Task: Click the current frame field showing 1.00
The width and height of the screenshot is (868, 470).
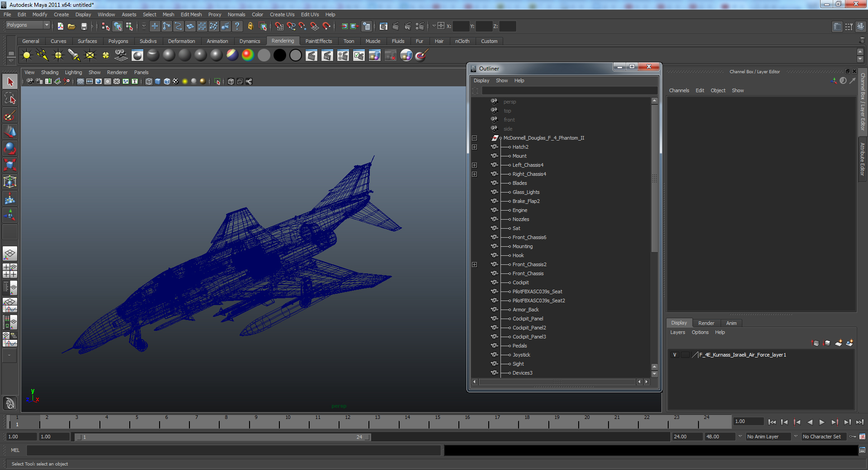Action: [x=749, y=421]
